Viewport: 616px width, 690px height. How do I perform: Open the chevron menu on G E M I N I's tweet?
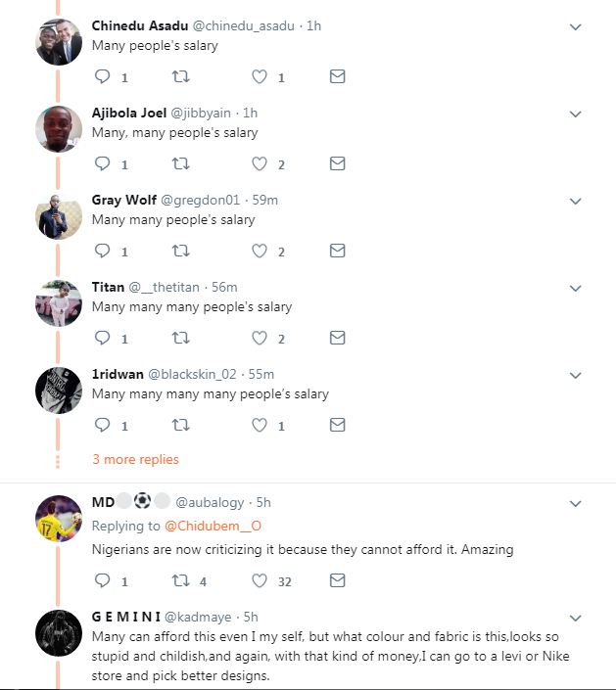point(576,619)
